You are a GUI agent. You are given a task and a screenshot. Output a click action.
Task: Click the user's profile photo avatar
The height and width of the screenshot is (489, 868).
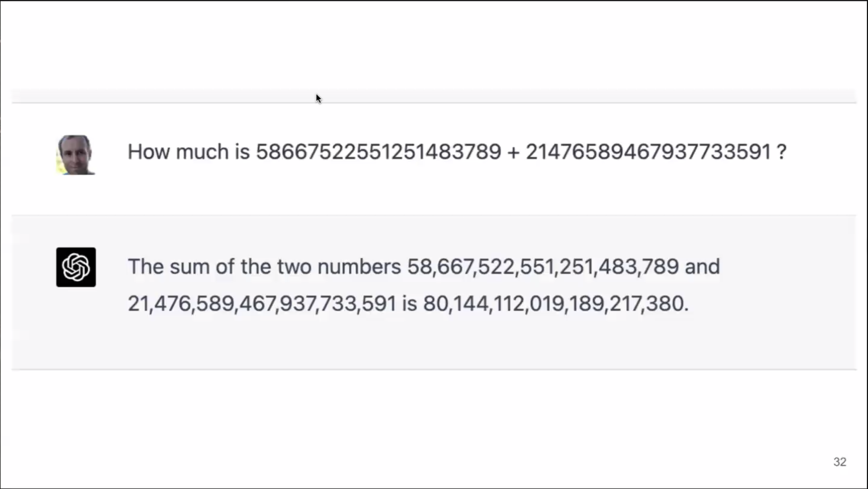(x=76, y=155)
